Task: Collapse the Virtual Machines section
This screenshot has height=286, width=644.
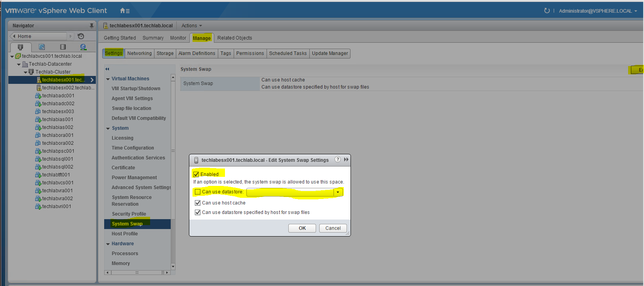Action: [108, 79]
